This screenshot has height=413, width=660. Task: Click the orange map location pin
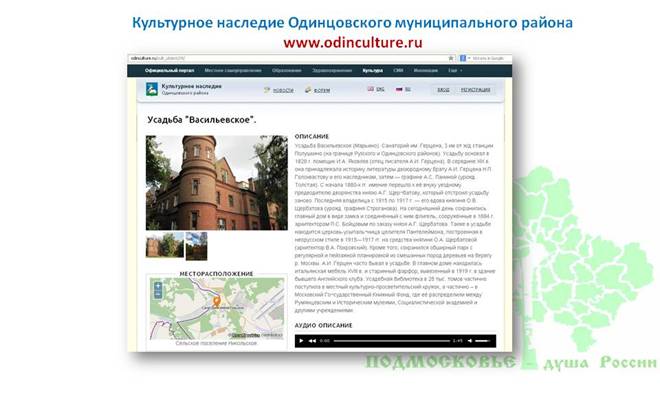216,301
